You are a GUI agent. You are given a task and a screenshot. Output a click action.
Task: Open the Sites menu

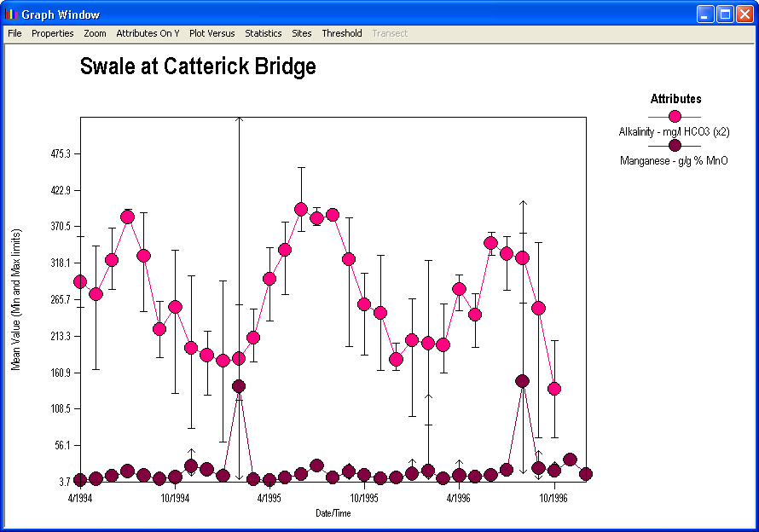point(302,33)
